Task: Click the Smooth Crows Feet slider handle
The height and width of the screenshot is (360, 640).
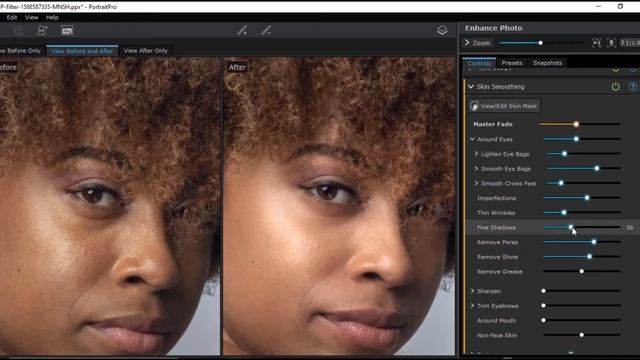Action: click(x=561, y=183)
